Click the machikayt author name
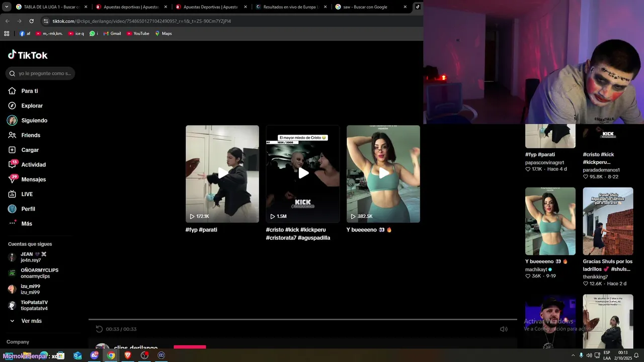 point(536,269)
